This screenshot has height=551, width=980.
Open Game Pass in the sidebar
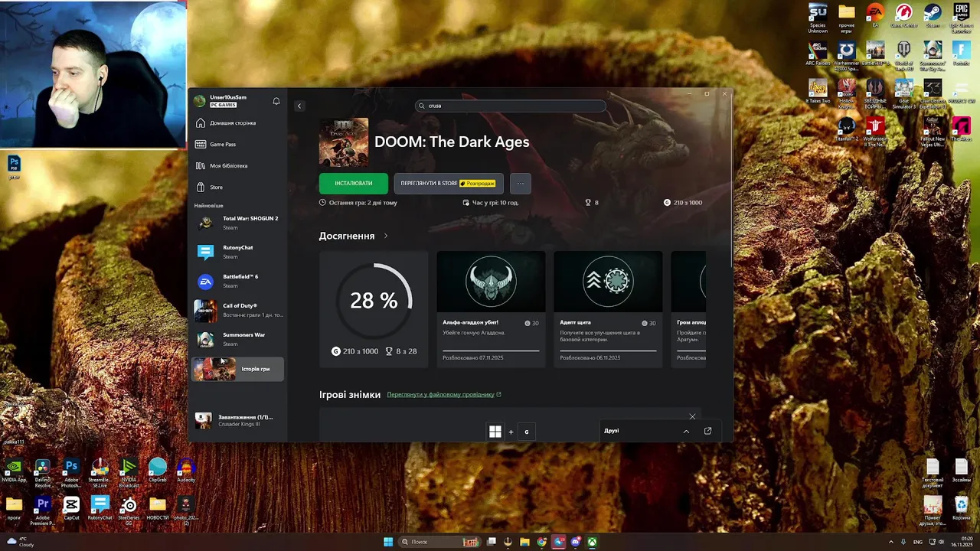[x=237, y=144]
